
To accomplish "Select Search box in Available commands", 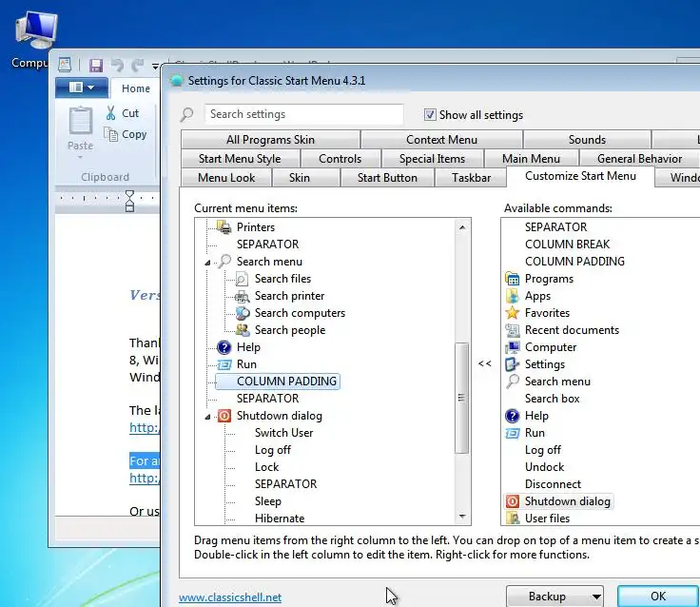I will 552,399.
